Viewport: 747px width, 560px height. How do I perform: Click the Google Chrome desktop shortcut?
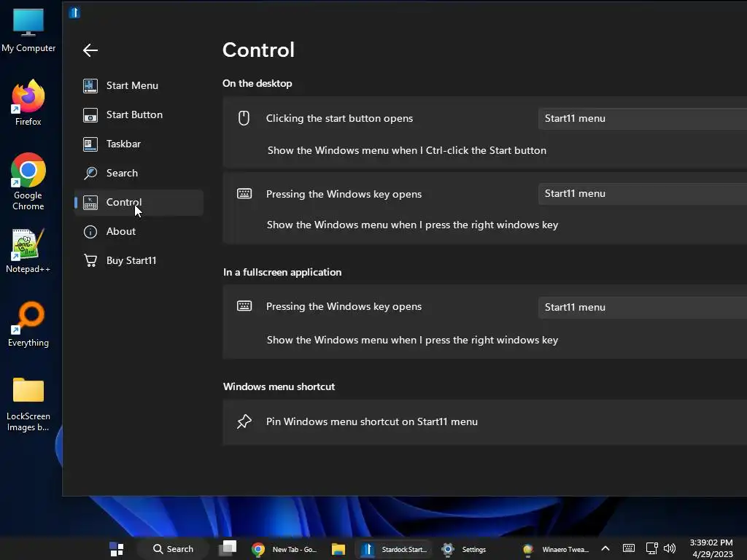[x=28, y=182]
